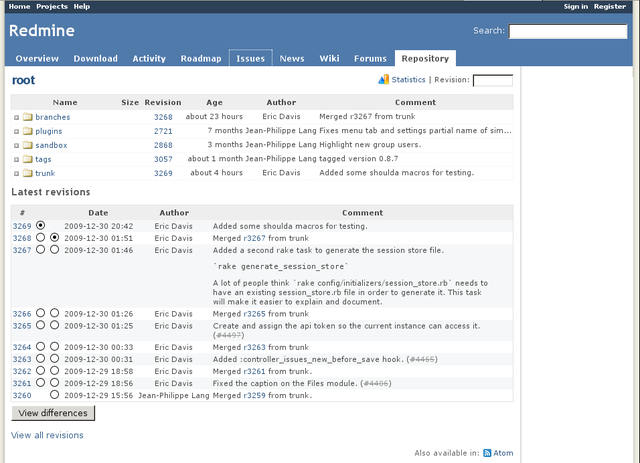Viewport: 640px width, 463px height.
Task: Open the branches folder icon
Action: (x=28, y=117)
